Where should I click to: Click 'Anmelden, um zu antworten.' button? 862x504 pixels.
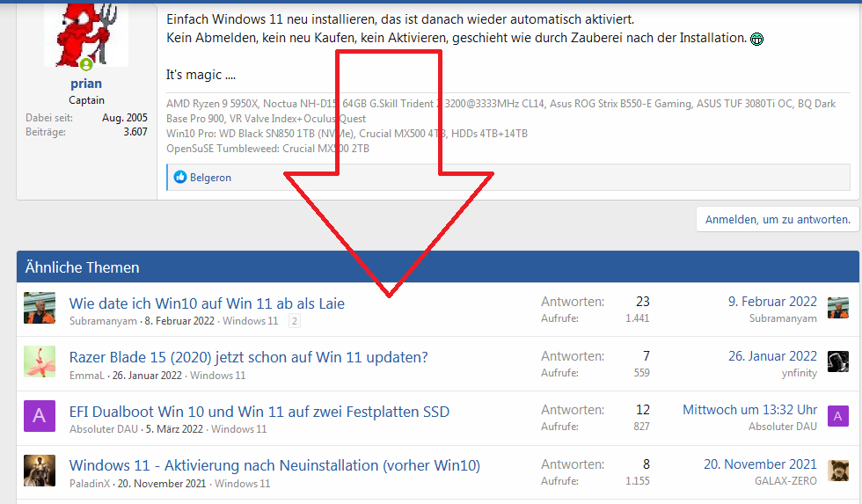pos(778,219)
